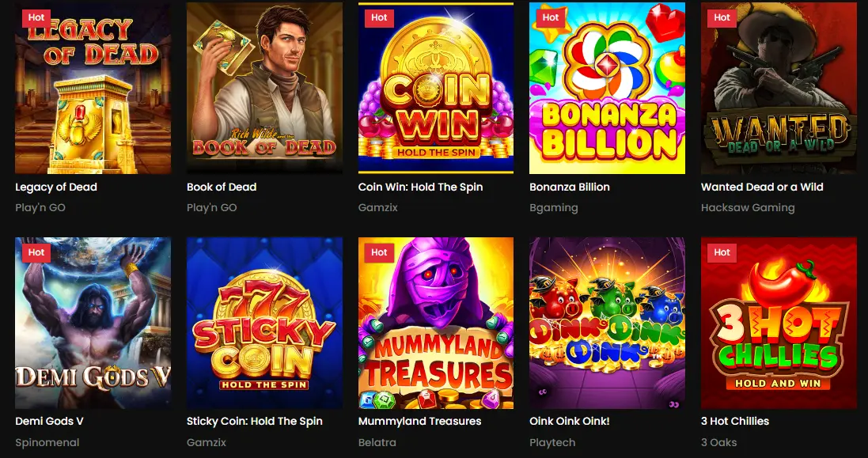Click the Hot badge on Mummyland Treasures
868x458 pixels.
[378, 252]
